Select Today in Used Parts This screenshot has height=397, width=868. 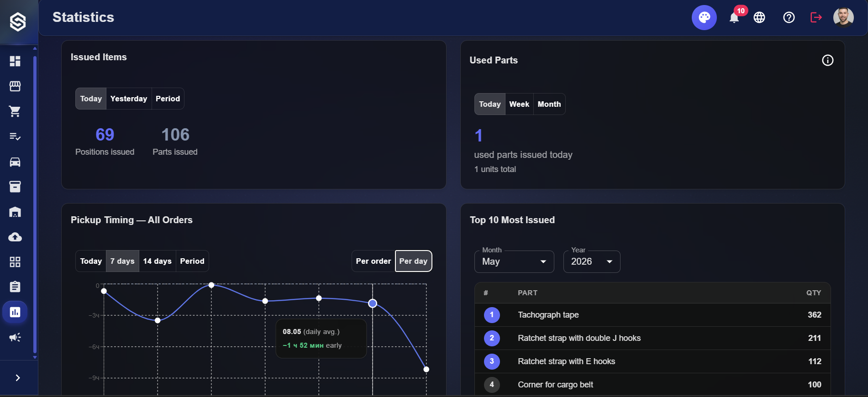click(490, 104)
